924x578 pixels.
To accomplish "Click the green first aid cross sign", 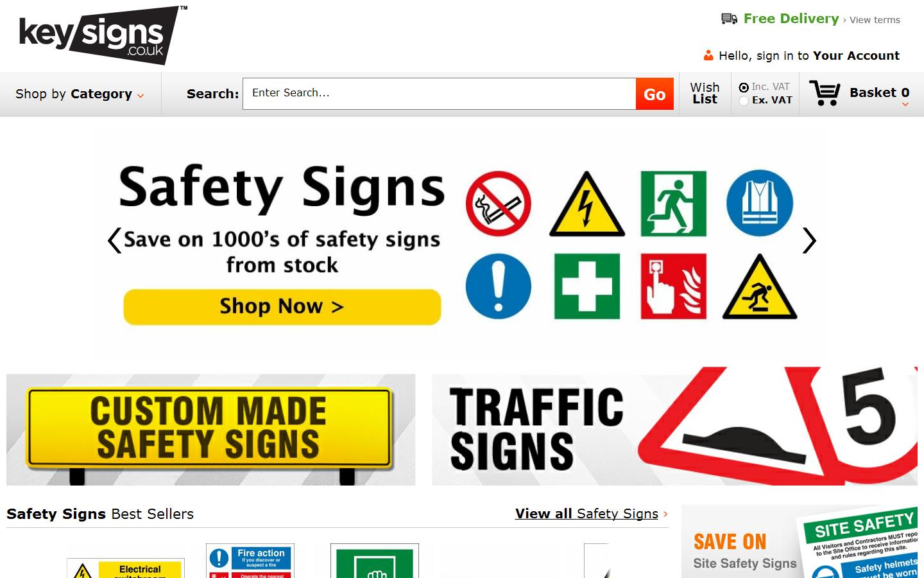I will [x=587, y=286].
